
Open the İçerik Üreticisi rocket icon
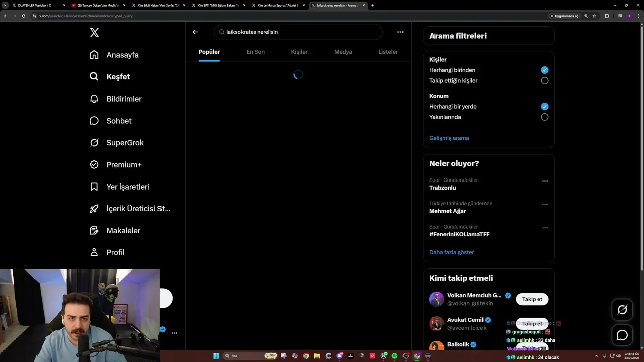pyautogui.click(x=94, y=209)
